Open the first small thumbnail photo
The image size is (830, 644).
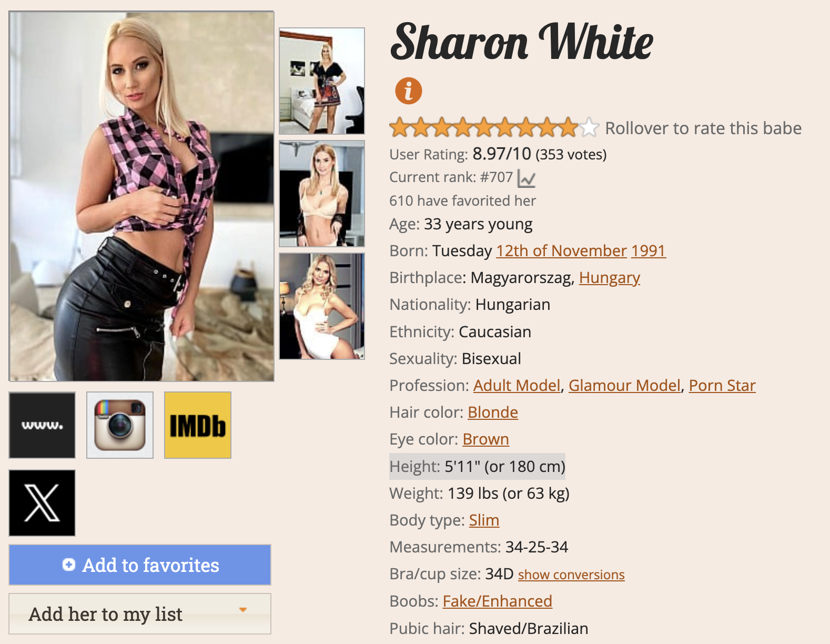pos(322,81)
